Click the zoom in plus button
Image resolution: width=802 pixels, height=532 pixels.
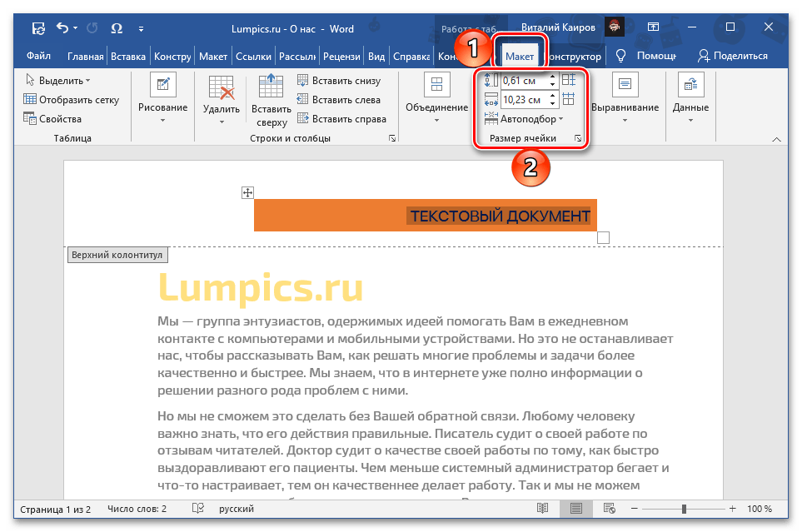[x=732, y=509]
